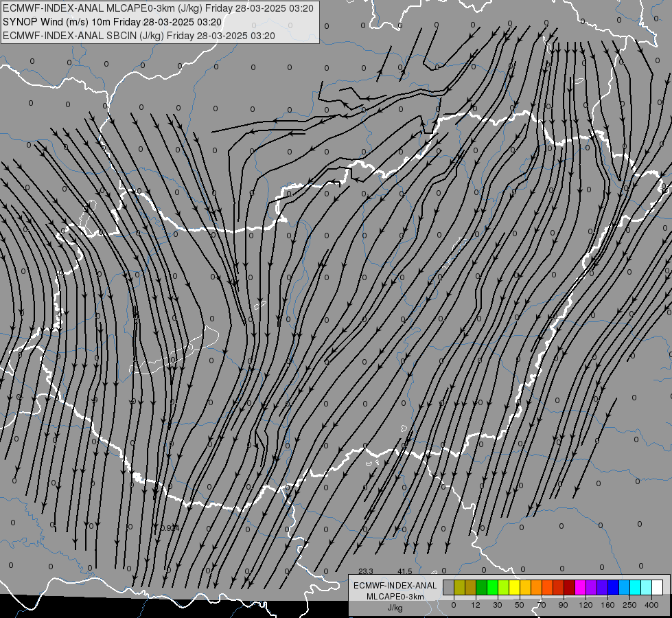
Task: Choose the white swatch at legend end
Action: pos(658,588)
